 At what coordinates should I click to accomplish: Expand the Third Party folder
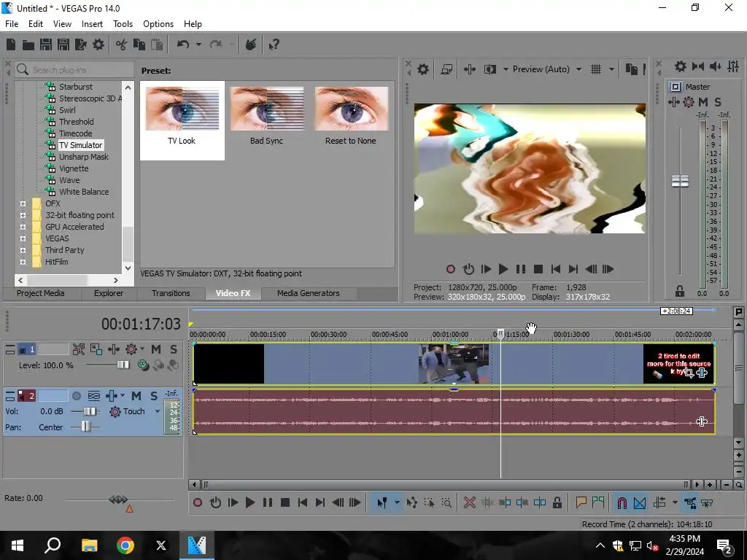(23, 251)
